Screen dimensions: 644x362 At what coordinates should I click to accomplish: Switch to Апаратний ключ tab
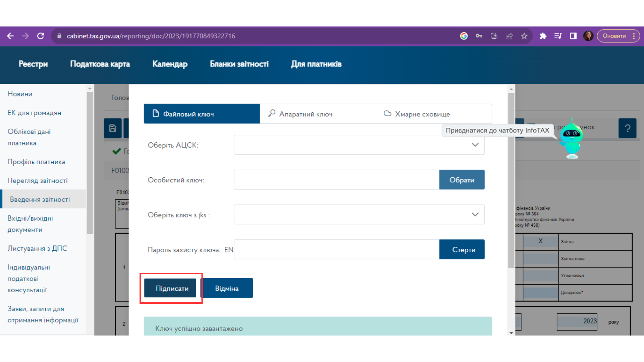click(x=318, y=114)
